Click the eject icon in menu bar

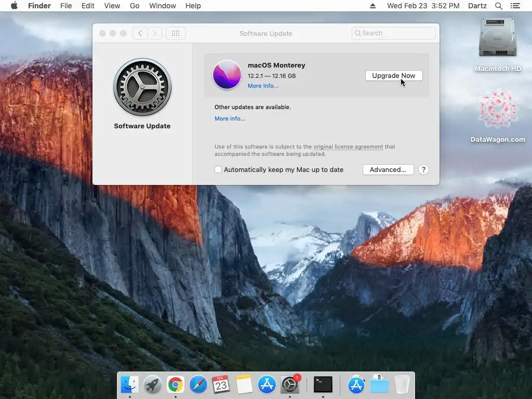click(x=373, y=6)
